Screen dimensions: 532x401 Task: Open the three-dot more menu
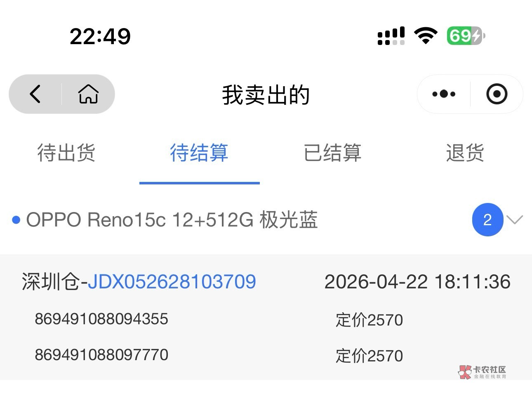pos(444,94)
